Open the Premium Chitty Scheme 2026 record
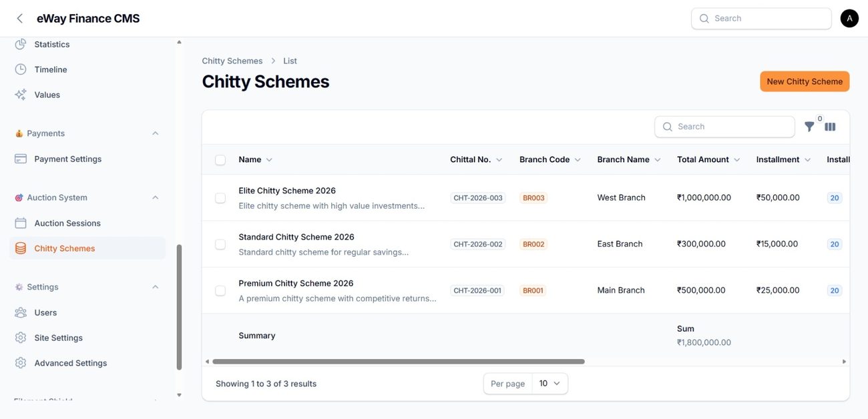The image size is (868, 419). click(x=296, y=284)
